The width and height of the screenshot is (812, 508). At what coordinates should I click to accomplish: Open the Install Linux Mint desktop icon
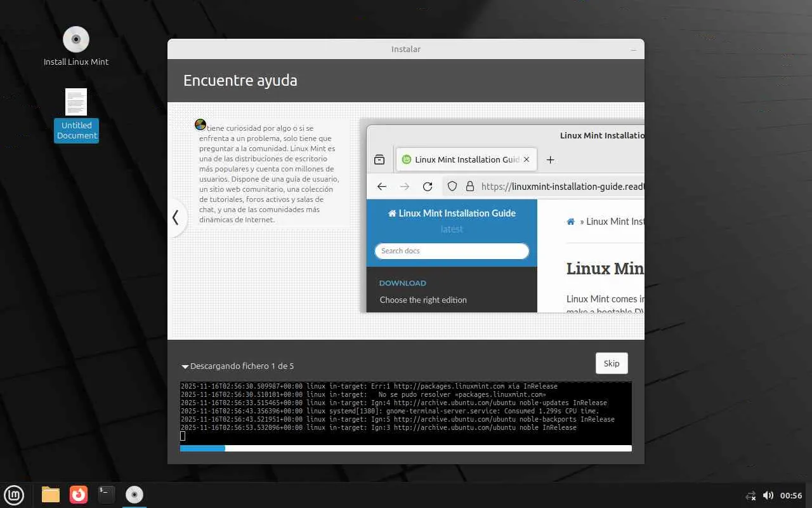click(76, 46)
